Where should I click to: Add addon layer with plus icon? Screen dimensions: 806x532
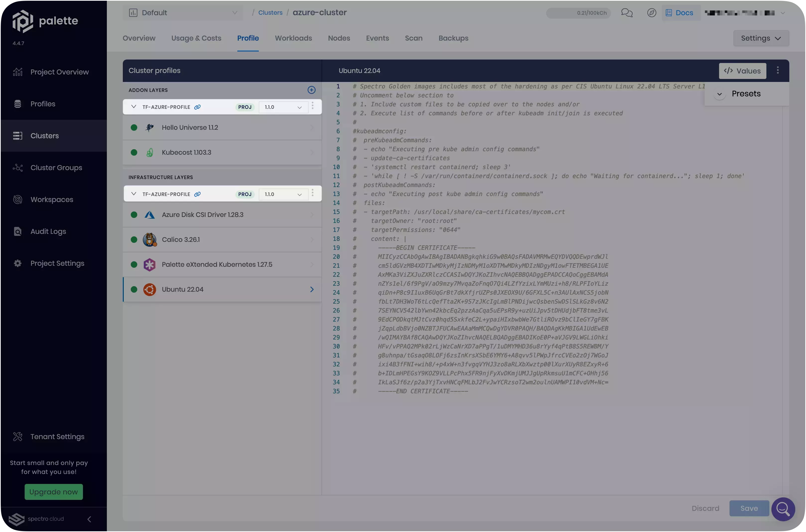[311, 90]
